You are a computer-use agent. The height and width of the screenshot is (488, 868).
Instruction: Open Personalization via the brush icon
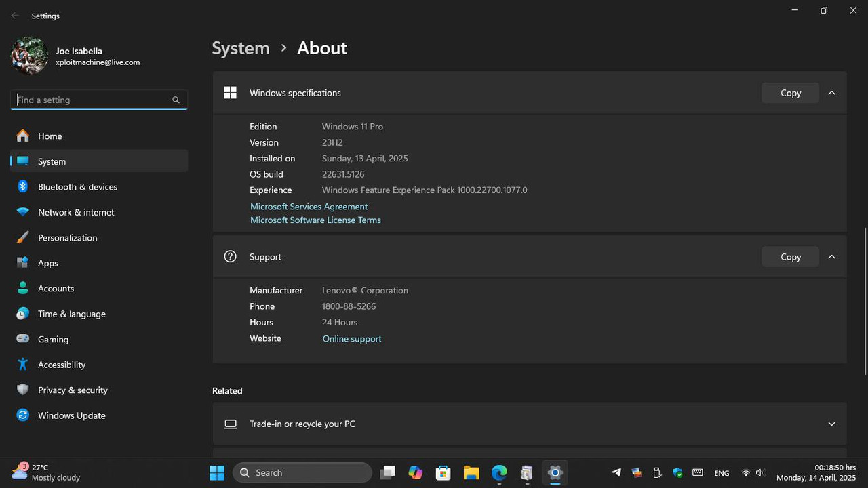[x=22, y=237]
